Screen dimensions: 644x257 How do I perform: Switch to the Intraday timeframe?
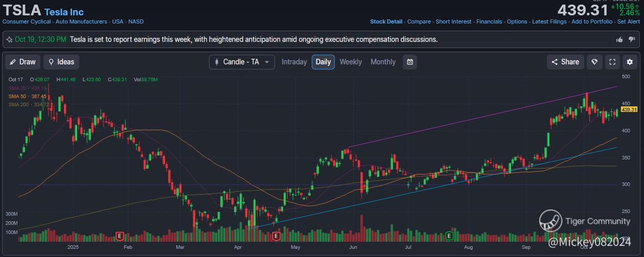click(294, 62)
